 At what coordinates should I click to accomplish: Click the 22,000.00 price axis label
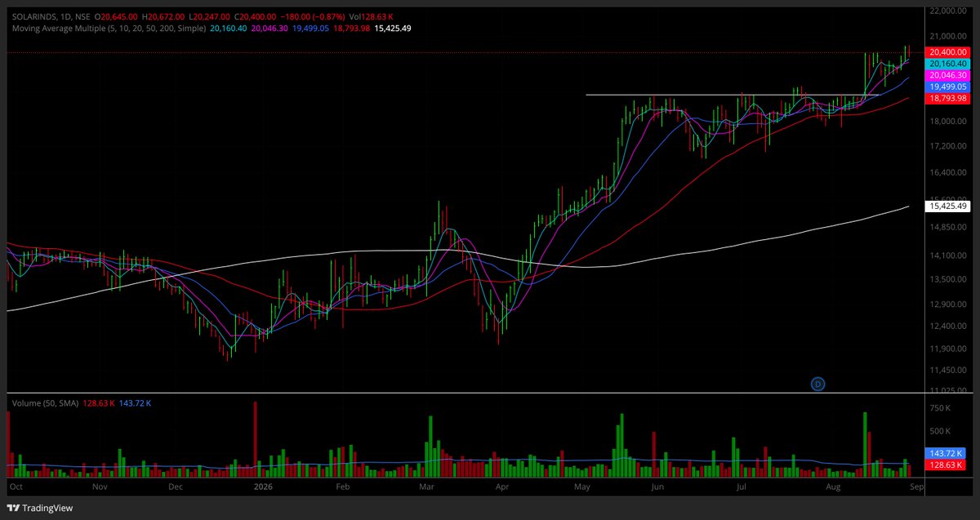coord(950,11)
